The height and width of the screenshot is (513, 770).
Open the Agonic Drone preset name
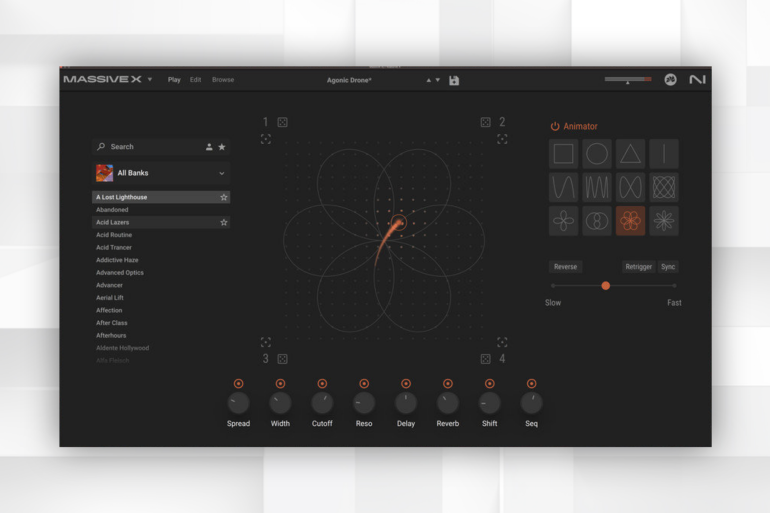point(349,81)
